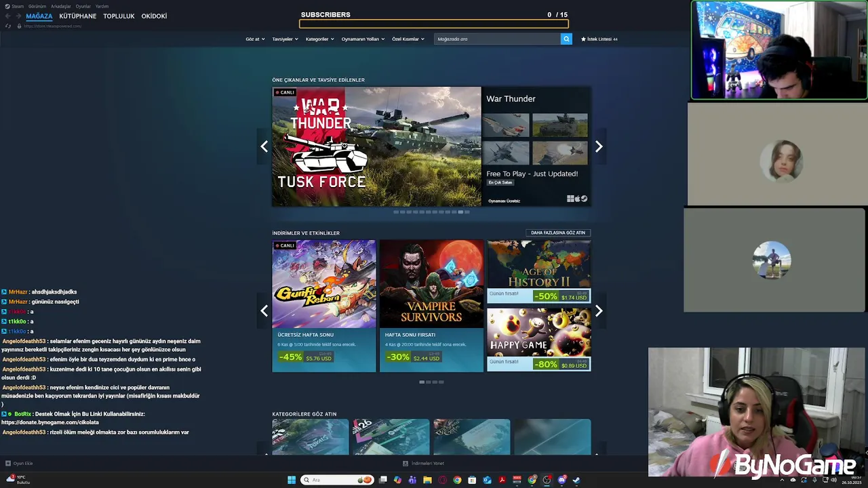Open Adobe Acrobat from the taskbar
The height and width of the screenshot is (488, 868).
click(x=502, y=480)
